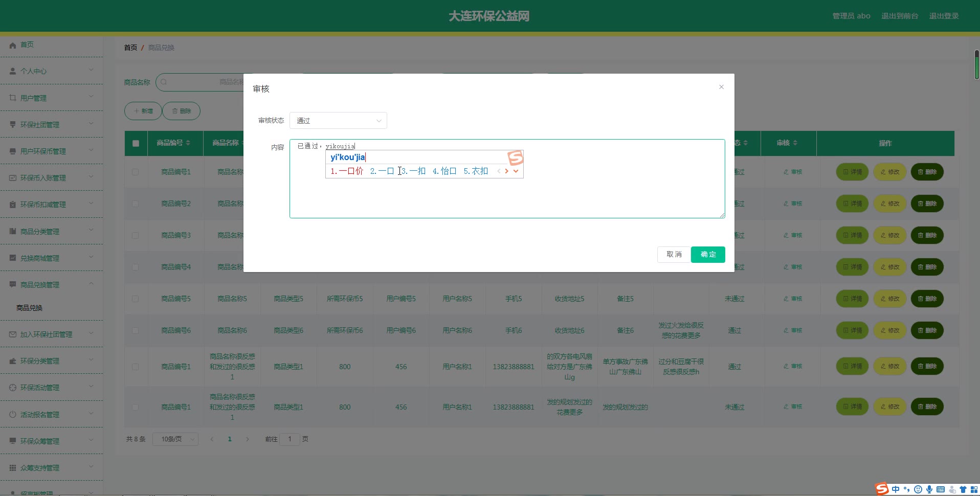980x496 pixels.
Task: Open the 审核状态 dropdown showing 通过
Action: tap(338, 121)
